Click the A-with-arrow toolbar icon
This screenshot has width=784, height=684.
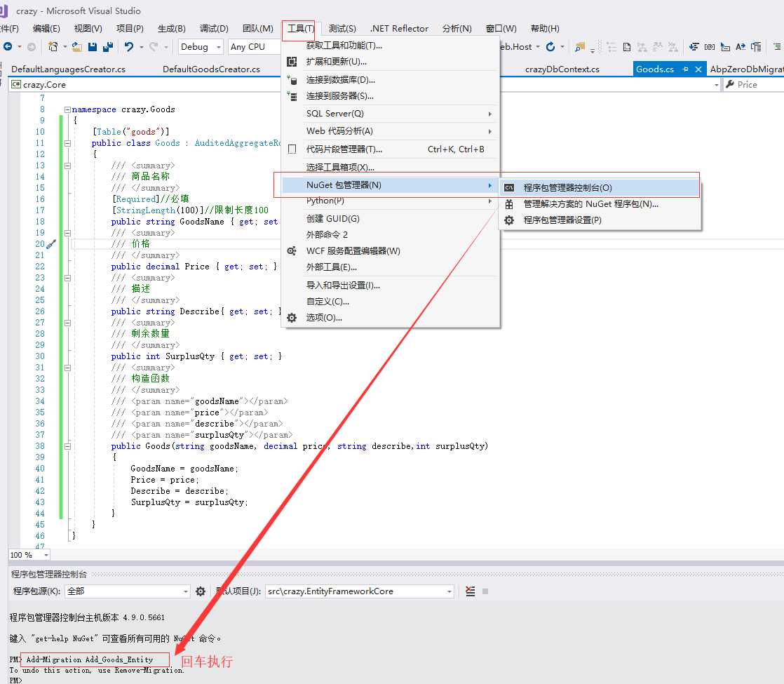(741, 46)
